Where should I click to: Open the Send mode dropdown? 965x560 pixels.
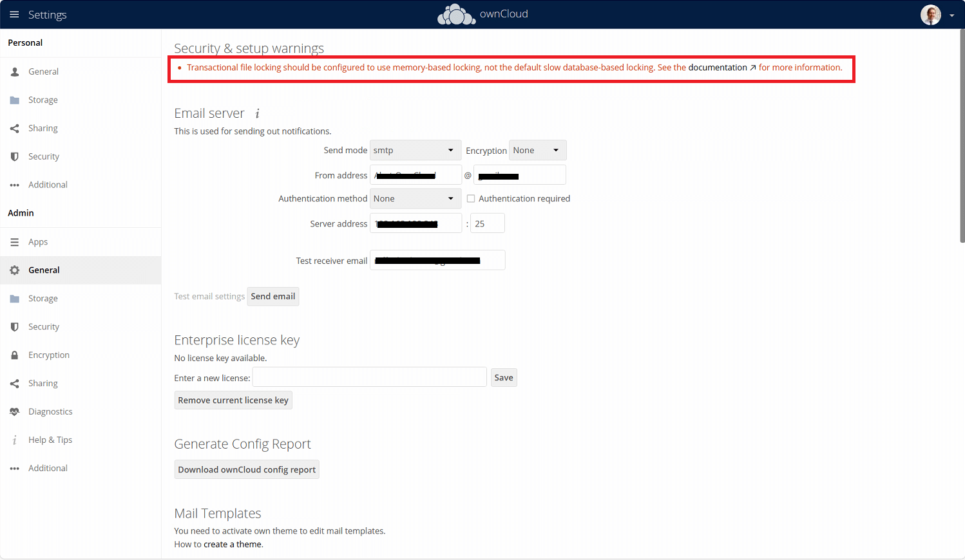pos(416,150)
